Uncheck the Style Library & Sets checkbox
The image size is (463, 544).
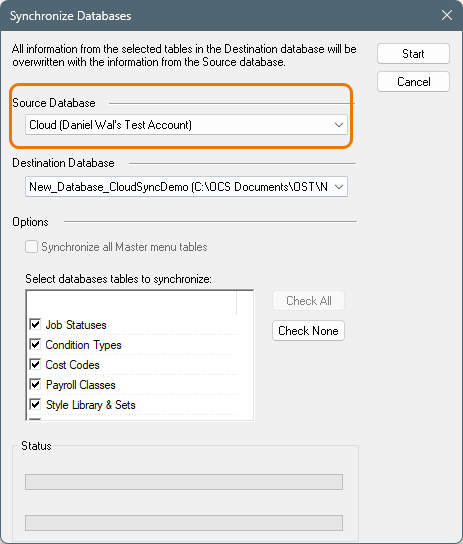click(x=35, y=405)
